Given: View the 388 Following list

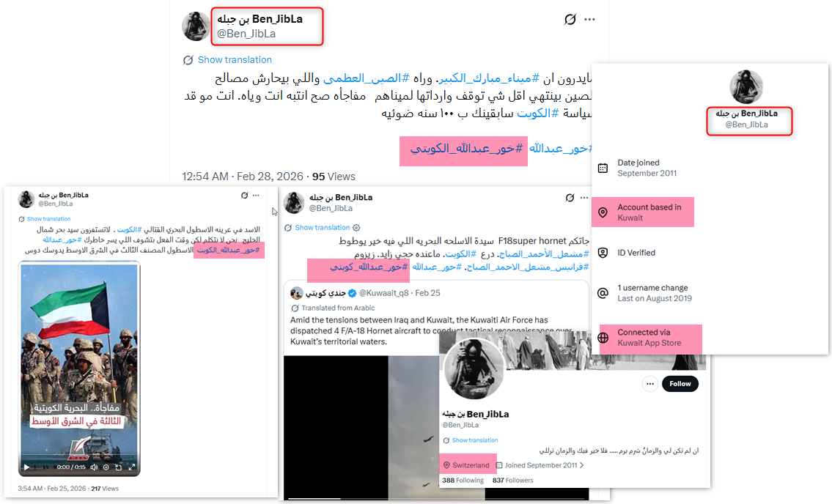Looking at the screenshot, I should [463, 480].
